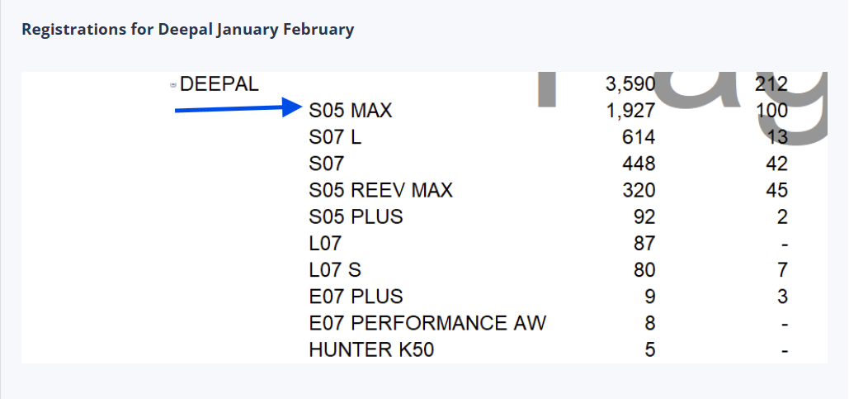Select the S05 MAX model row
Image resolution: width=868 pixels, height=399 pixels.
click(351, 110)
